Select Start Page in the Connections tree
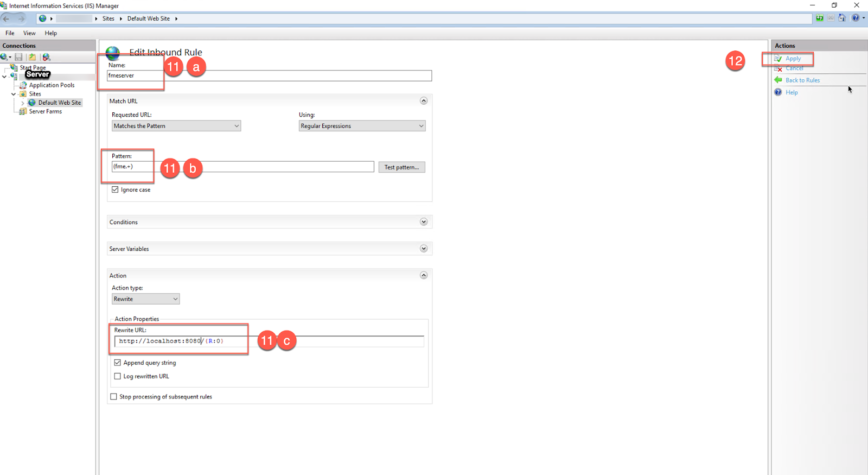The width and height of the screenshot is (868, 475). [33, 68]
